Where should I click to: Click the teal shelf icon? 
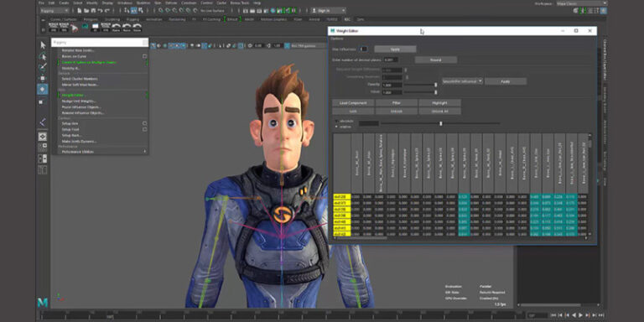(x=85, y=26)
